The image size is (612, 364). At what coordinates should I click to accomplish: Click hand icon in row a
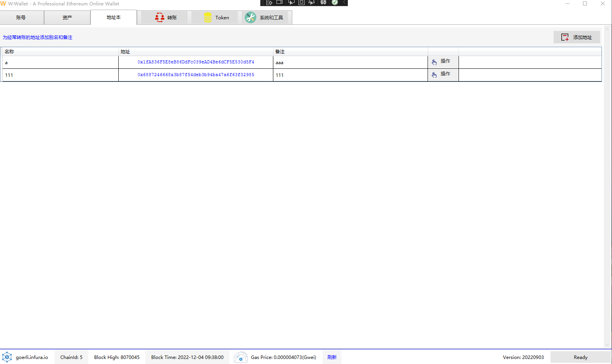click(x=434, y=62)
